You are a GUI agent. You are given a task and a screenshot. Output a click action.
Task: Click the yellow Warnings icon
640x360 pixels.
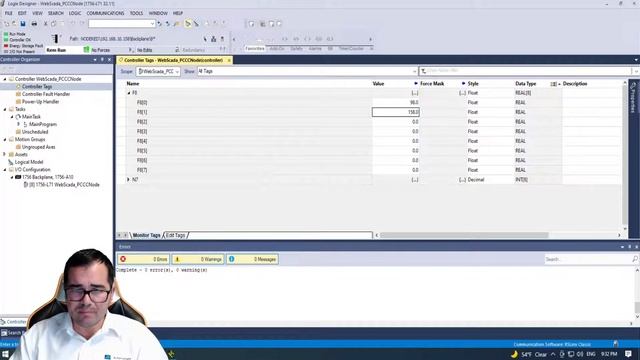pyautogui.click(x=177, y=259)
